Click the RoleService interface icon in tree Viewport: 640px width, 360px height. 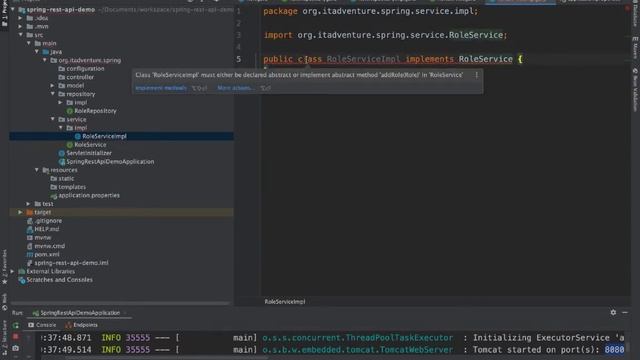pos(69,145)
